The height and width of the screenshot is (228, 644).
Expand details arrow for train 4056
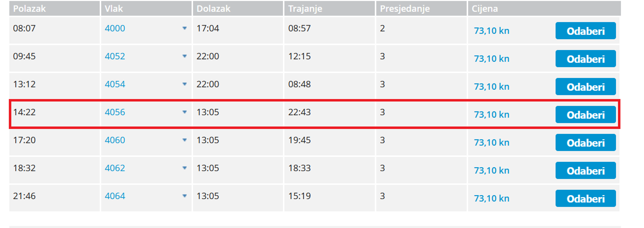[x=184, y=112]
